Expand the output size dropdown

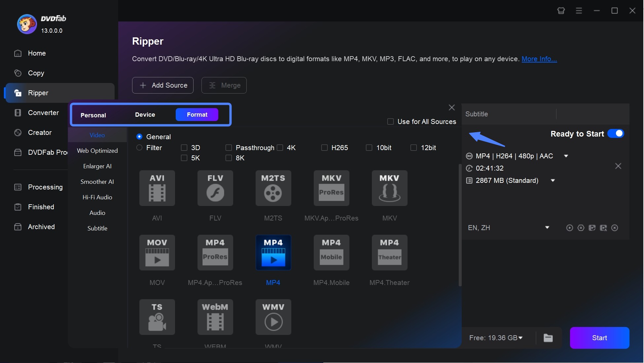[x=553, y=180]
